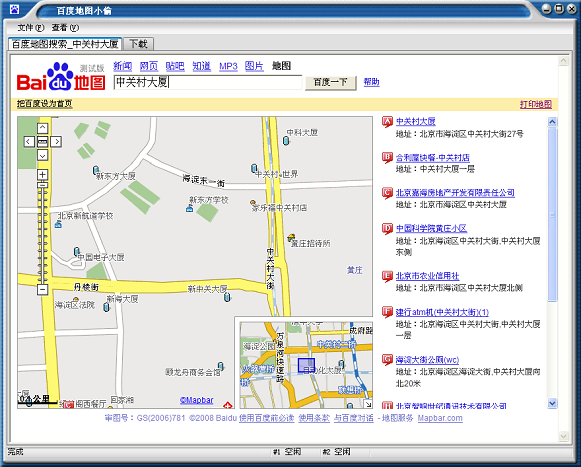Pan the map up with arrow button
Screen dimensions: 581x467
coord(43,128)
